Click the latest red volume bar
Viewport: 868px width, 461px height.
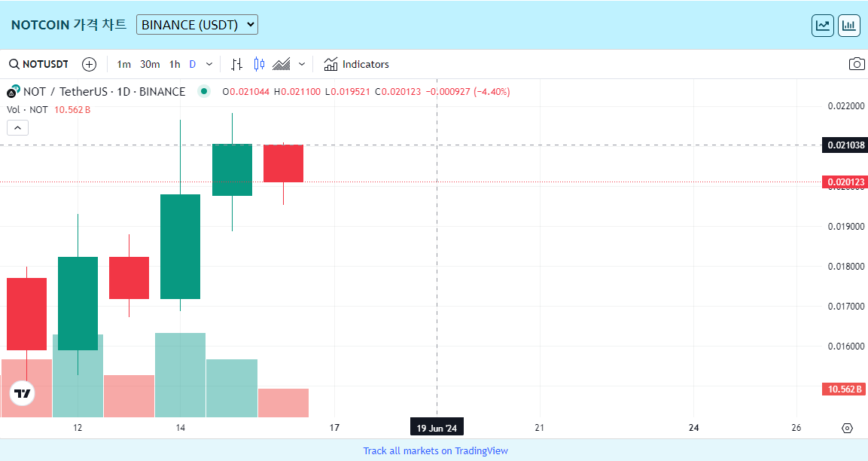[283, 403]
